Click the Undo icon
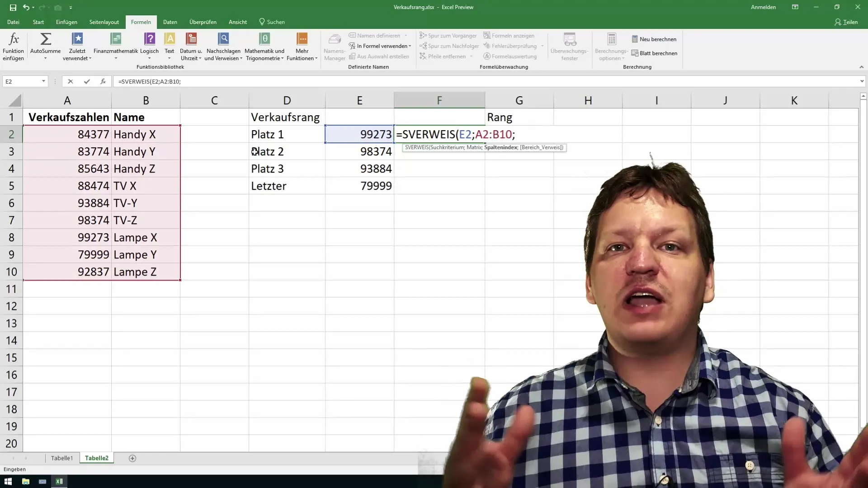868x488 pixels. [26, 7]
